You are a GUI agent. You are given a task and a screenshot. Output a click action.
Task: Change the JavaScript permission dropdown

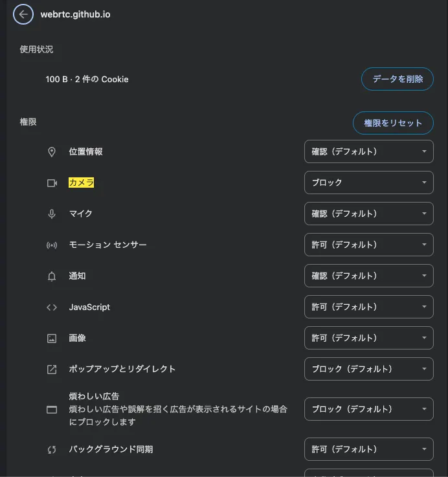pos(369,307)
